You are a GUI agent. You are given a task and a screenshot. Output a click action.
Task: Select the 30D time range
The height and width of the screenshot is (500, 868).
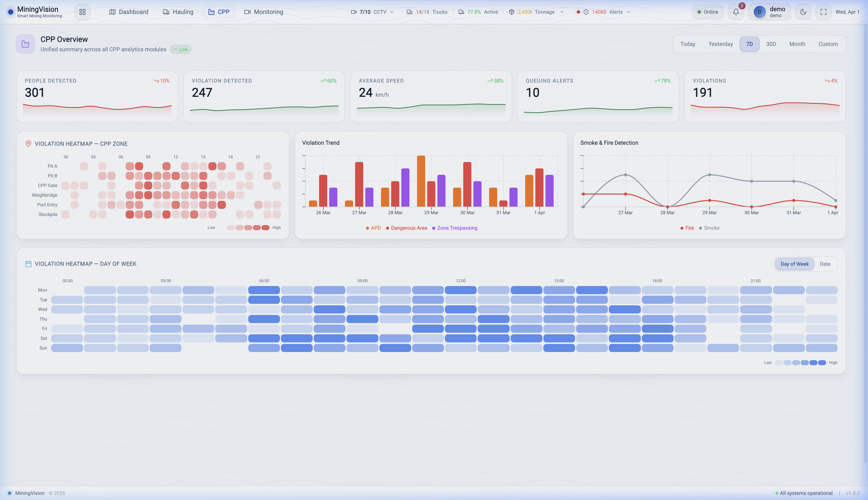pyautogui.click(x=771, y=44)
